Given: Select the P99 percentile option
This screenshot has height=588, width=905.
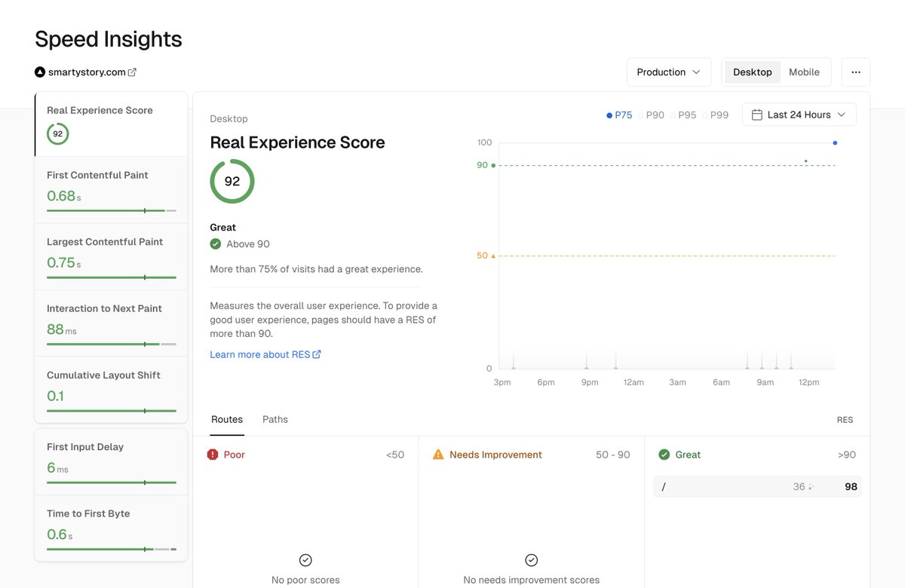Looking at the screenshot, I should [715, 115].
